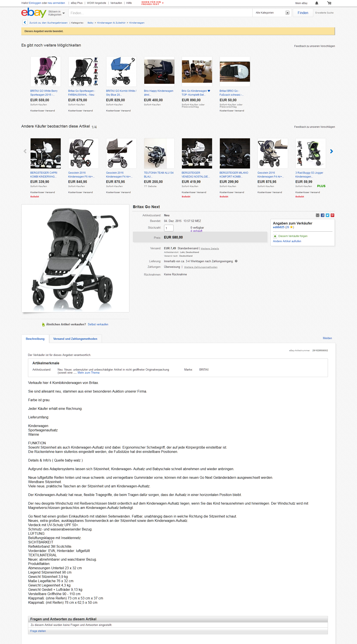The height and width of the screenshot is (644, 357).
Task: Click the back arrow to search results
Action: pos(25,22)
